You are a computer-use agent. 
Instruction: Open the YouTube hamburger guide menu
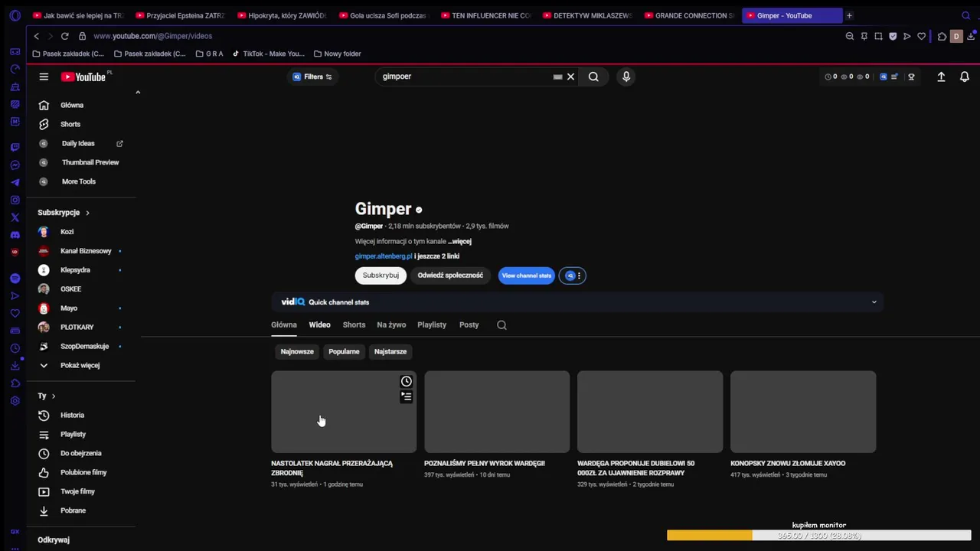tap(44, 77)
